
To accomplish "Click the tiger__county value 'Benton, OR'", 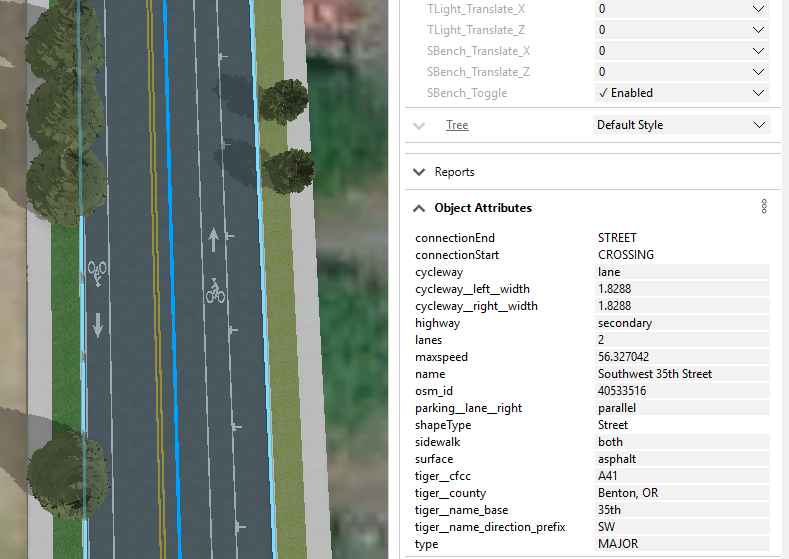I will (x=682, y=493).
